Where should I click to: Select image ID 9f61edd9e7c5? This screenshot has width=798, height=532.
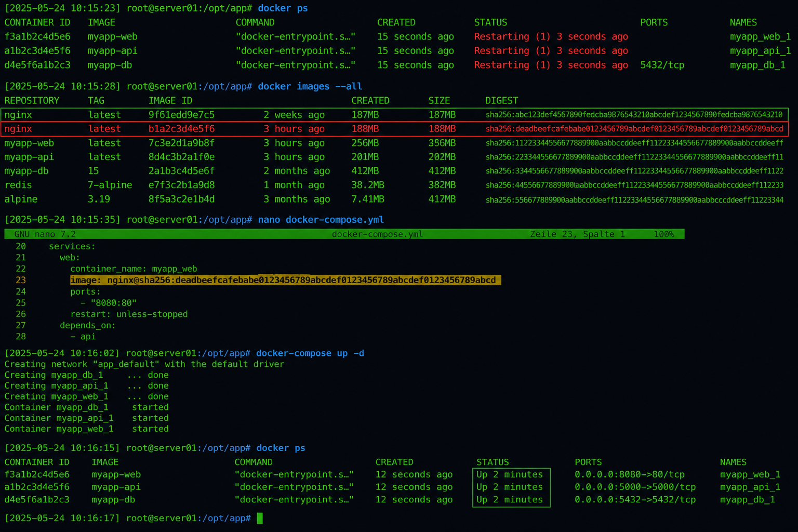pyautogui.click(x=181, y=115)
